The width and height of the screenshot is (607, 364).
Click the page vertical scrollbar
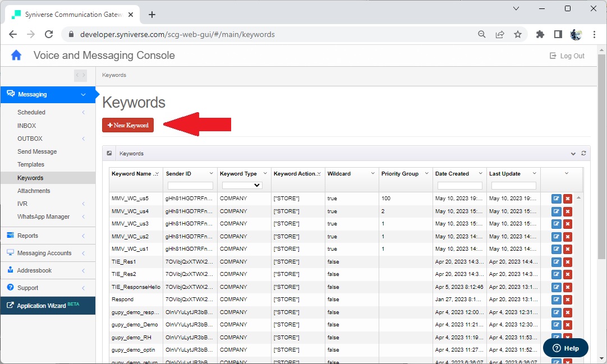pos(601,156)
